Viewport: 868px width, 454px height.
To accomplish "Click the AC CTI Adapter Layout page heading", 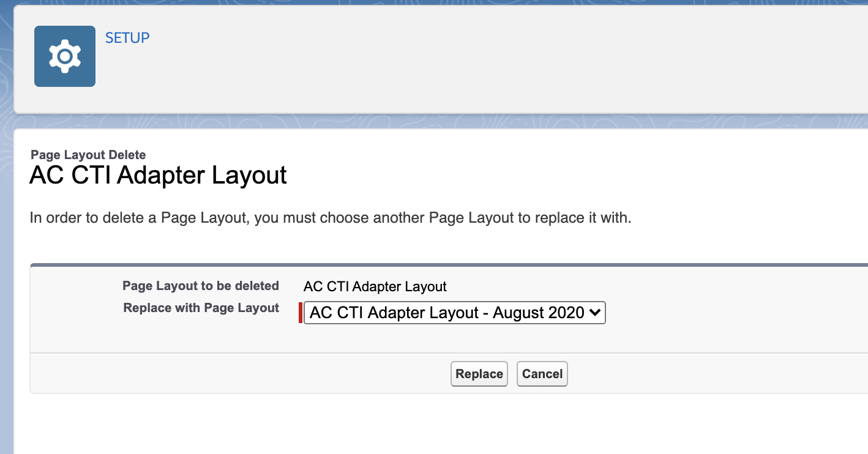I will (x=159, y=176).
